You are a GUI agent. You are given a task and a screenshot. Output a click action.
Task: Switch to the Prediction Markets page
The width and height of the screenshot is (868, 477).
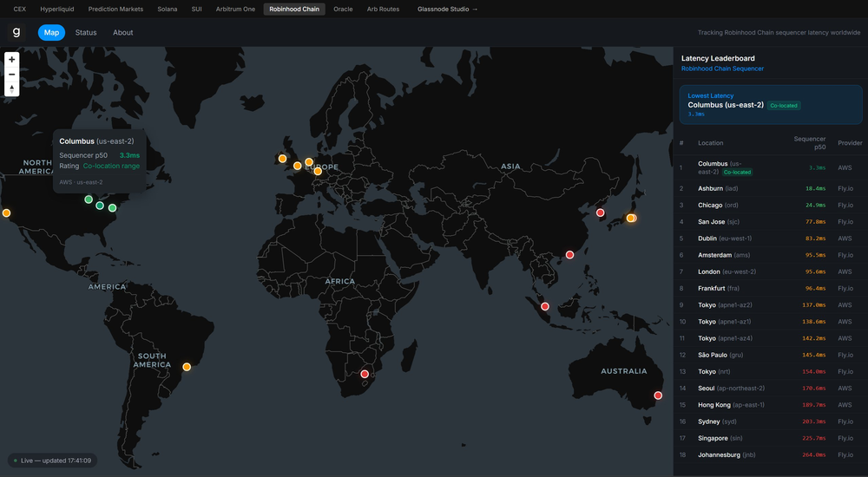[115, 9]
